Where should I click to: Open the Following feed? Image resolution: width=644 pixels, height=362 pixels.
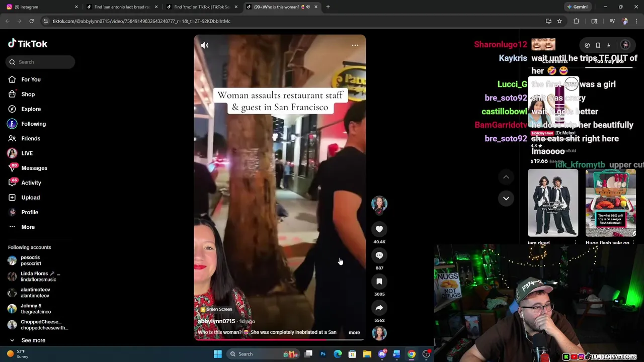pos(33,124)
